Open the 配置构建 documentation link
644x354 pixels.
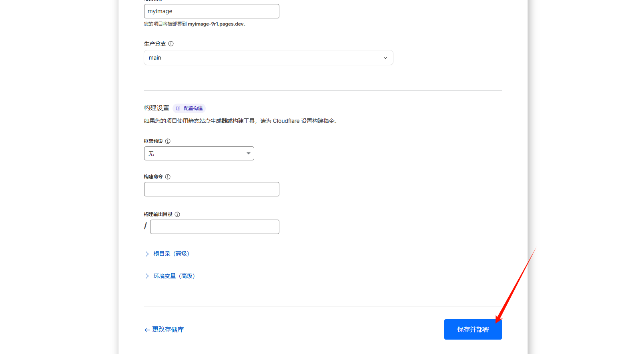pos(193,108)
